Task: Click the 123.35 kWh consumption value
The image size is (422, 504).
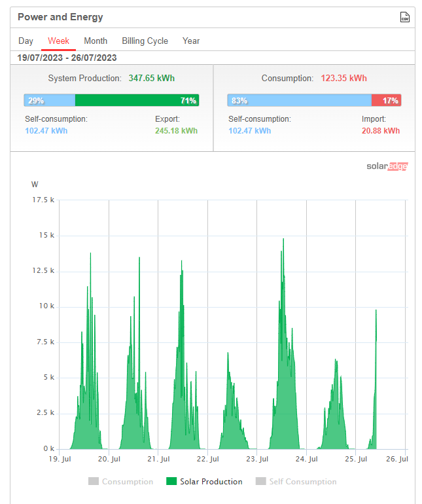Action: point(343,78)
